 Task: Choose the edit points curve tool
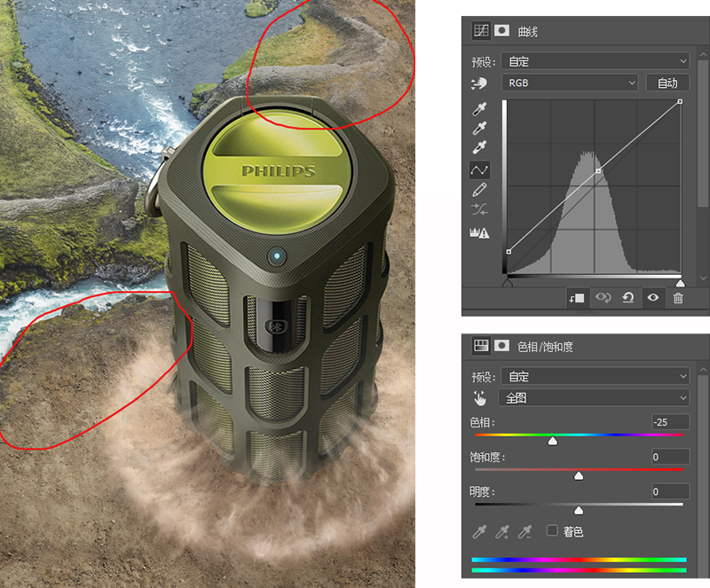point(479,170)
